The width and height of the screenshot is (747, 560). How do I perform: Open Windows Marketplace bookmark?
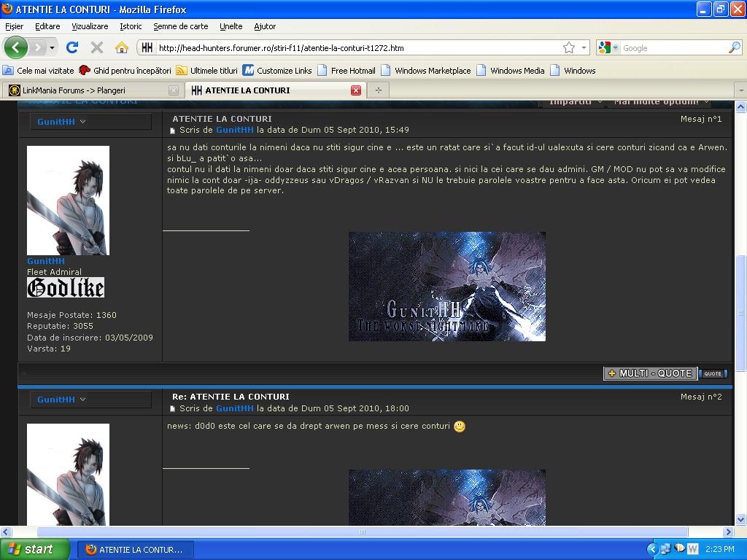coord(426,71)
